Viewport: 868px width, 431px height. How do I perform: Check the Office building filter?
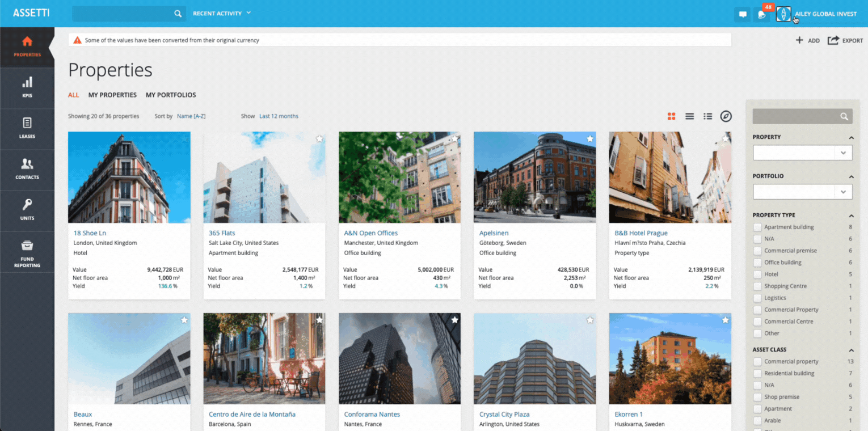757,263
